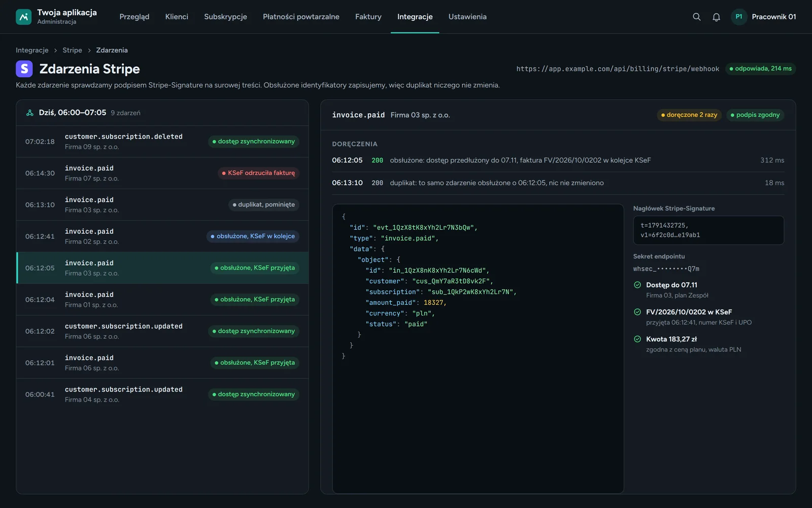Click the doręczone 2 razy badge
Screen dimensions: 812x508
pyautogui.click(x=689, y=115)
